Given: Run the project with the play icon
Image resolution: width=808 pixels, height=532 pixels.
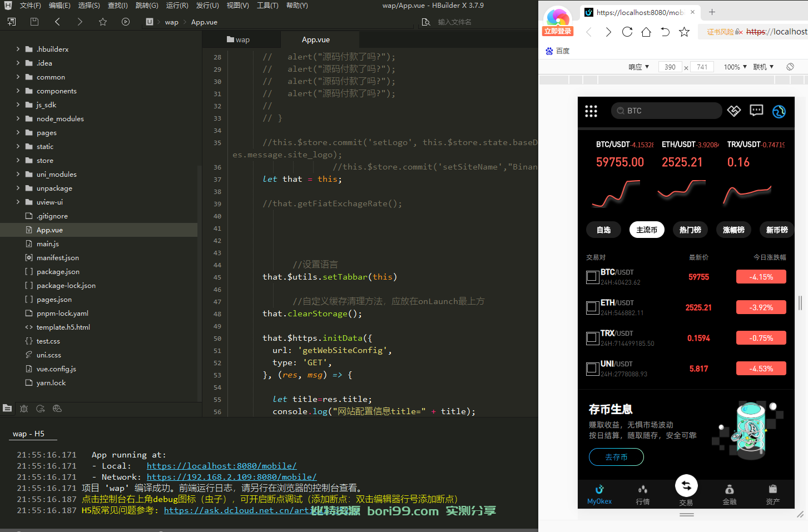Looking at the screenshot, I should pyautogui.click(x=126, y=22).
